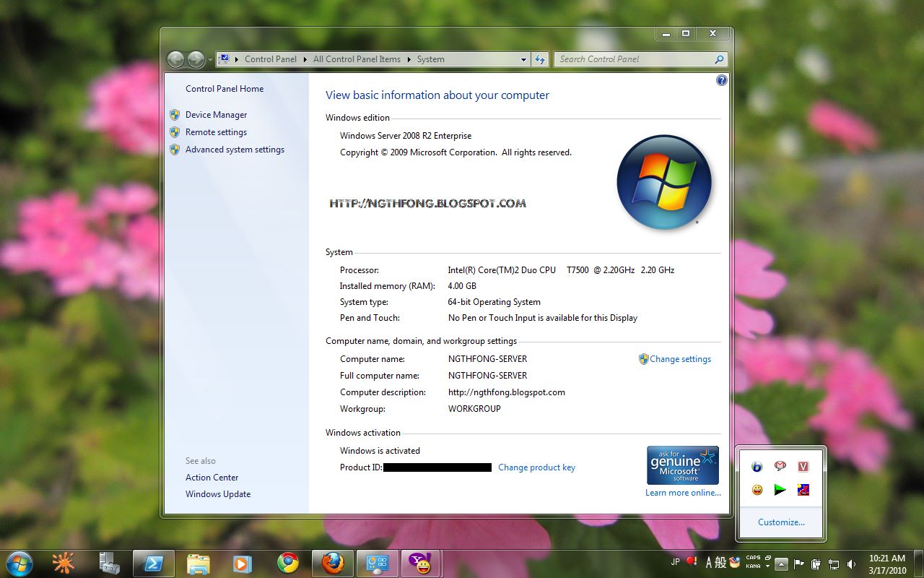This screenshot has width=924, height=578.
Task: Click in the Search Control Panel field
Action: coord(634,59)
